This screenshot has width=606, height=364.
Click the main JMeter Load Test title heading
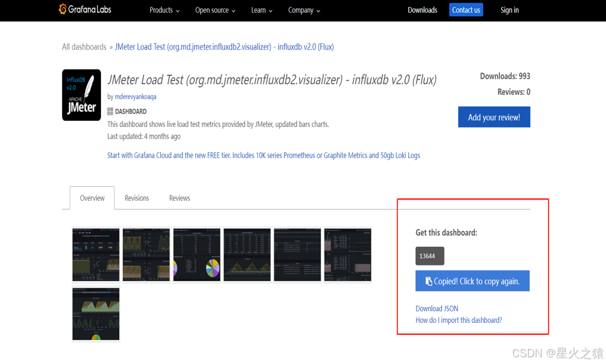point(272,80)
